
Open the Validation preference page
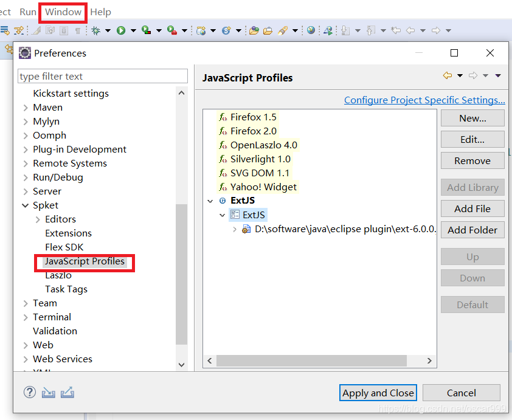[x=55, y=331]
